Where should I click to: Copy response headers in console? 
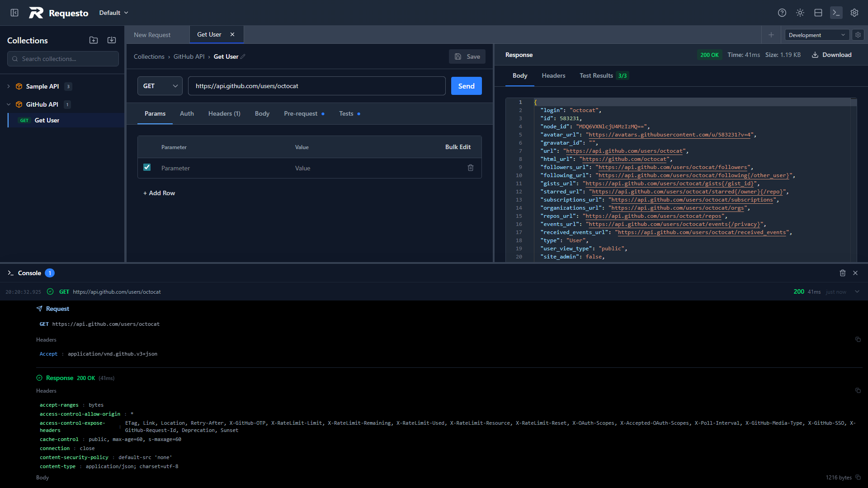(x=858, y=390)
